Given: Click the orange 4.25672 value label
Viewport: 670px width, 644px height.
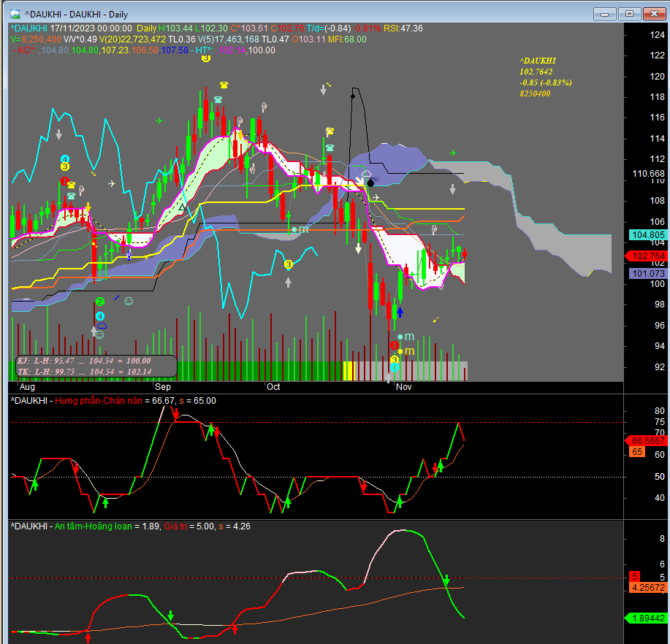Looking at the screenshot, I should [x=646, y=586].
